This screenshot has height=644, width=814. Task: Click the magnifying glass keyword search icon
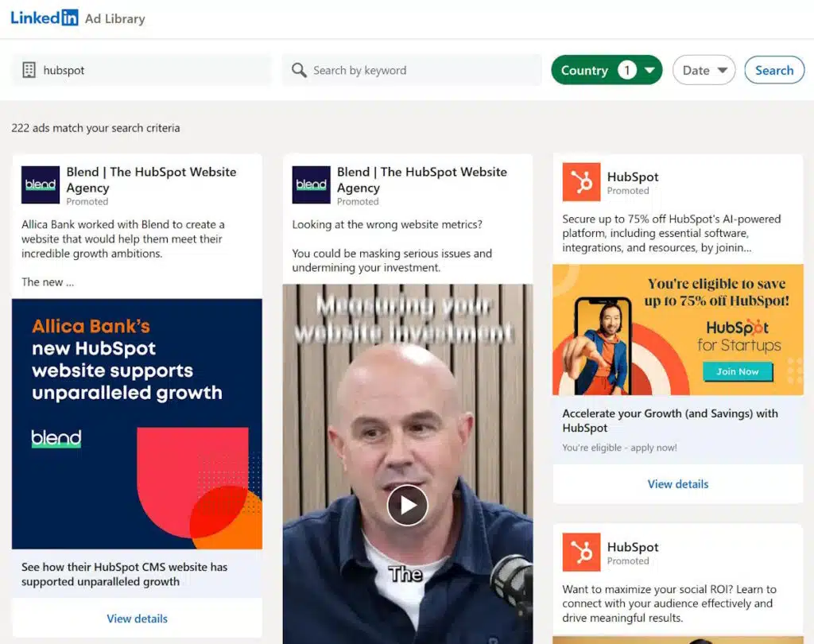tap(299, 70)
